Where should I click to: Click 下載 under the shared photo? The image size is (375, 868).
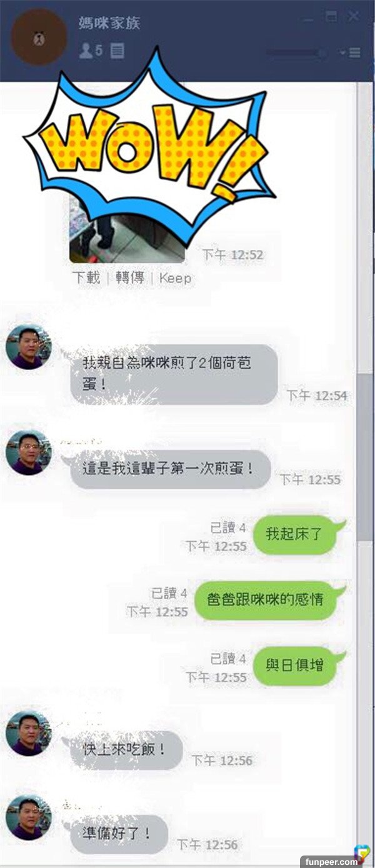tap(86, 277)
